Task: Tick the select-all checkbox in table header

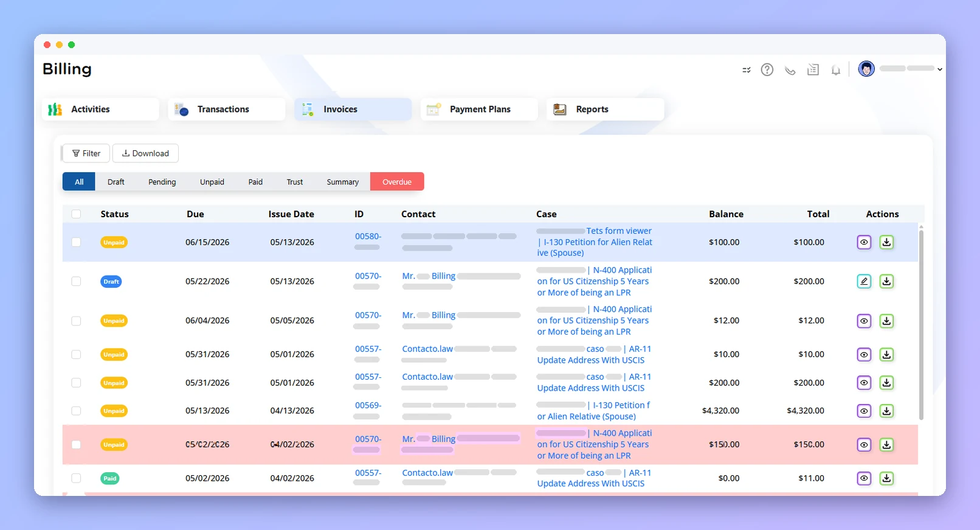Action: click(76, 214)
